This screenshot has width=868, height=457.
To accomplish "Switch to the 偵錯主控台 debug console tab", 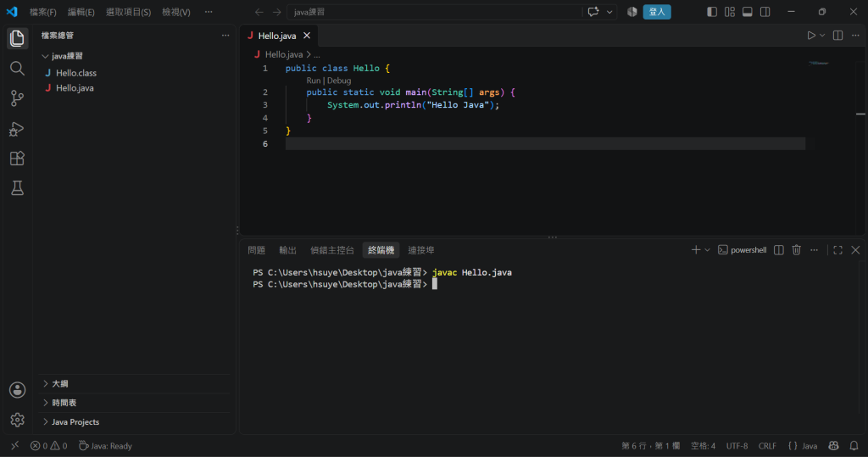I will (x=331, y=250).
